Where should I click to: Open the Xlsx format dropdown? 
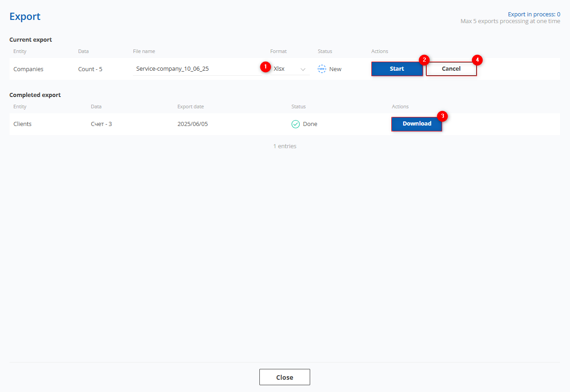pyautogui.click(x=290, y=69)
